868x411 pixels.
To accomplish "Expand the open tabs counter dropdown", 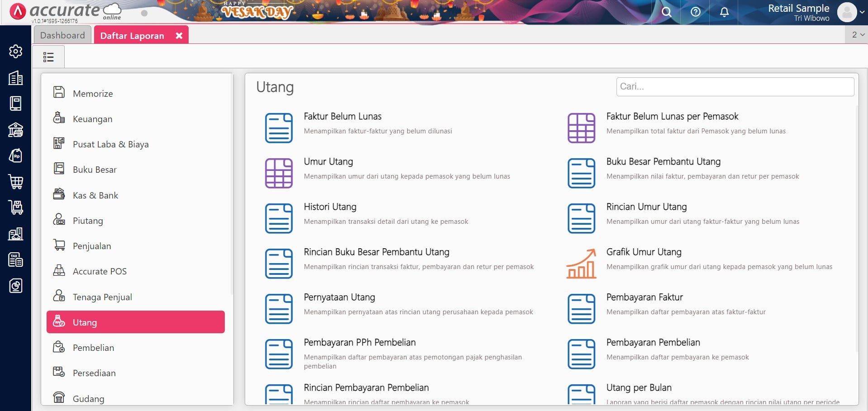I will pos(858,35).
